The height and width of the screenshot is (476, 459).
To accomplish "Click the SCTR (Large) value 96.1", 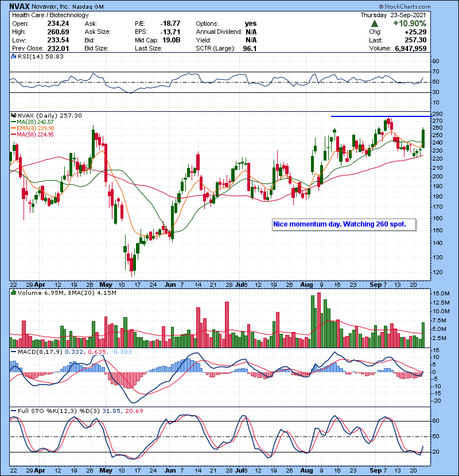I will coord(250,48).
